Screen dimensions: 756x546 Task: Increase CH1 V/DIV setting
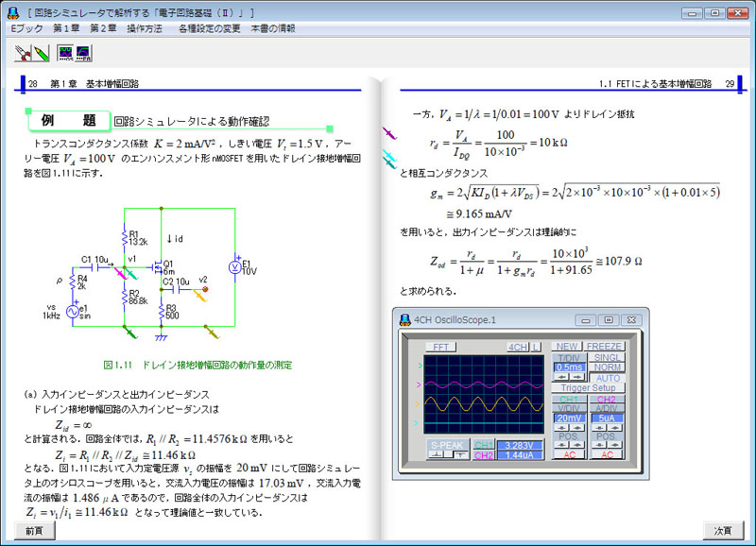coord(577,428)
